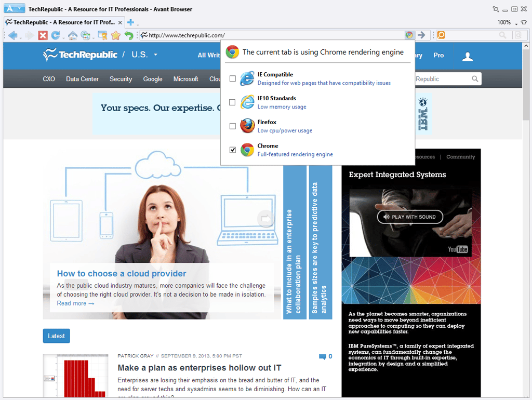The width and height of the screenshot is (532, 400).
Task: Open the History clock icon
Action: coord(85,35)
